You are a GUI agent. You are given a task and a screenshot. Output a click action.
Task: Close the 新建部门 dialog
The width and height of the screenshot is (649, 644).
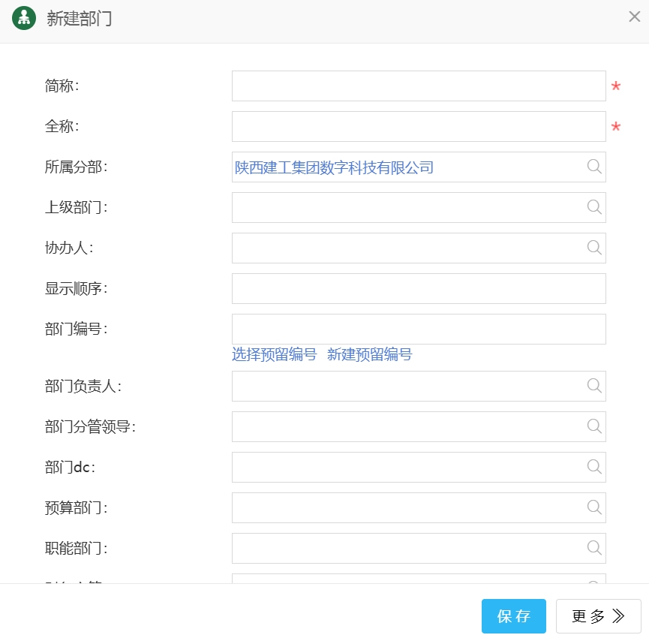click(634, 17)
